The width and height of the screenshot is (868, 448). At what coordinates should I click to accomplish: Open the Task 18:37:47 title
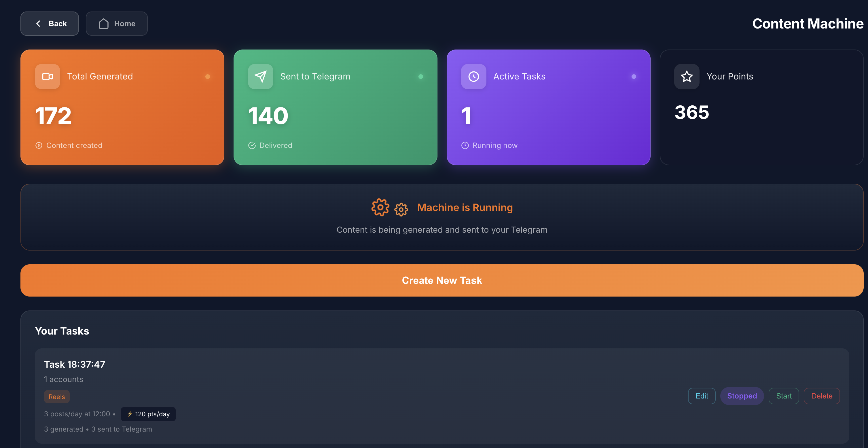75,364
